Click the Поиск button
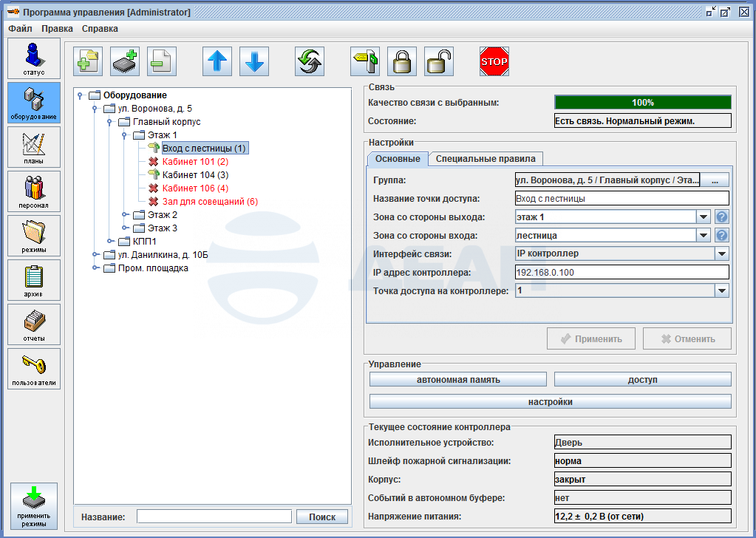Image resolution: width=756 pixels, height=538 pixels. [322, 517]
